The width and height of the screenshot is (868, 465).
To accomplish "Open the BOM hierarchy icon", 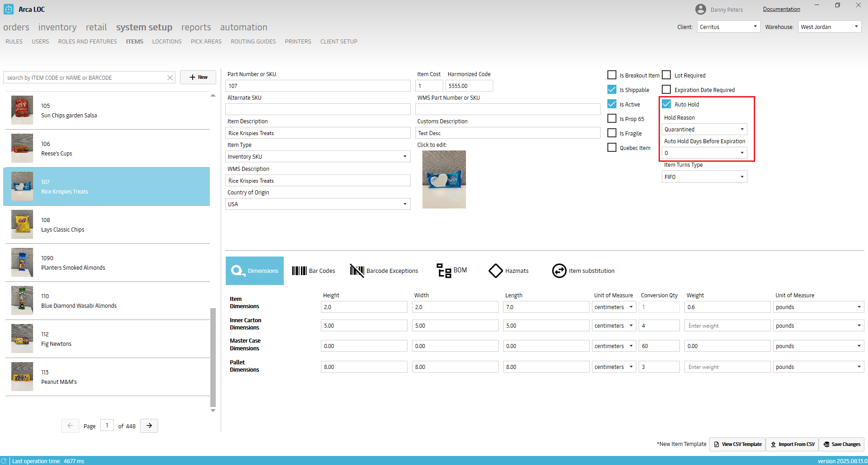I will (444, 271).
